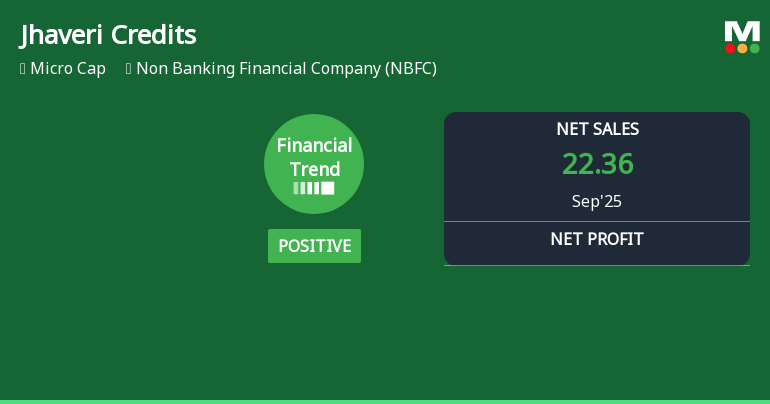Image resolution: width=770 pixels, height=404 pixels.
Task: Select the NET SALES heading
Action: click(597, 129)
